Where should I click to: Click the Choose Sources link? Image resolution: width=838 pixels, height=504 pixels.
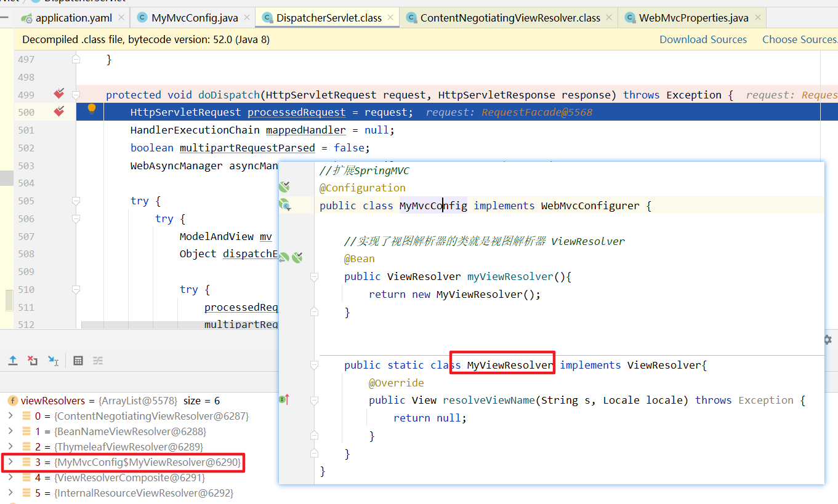point(800,39)
